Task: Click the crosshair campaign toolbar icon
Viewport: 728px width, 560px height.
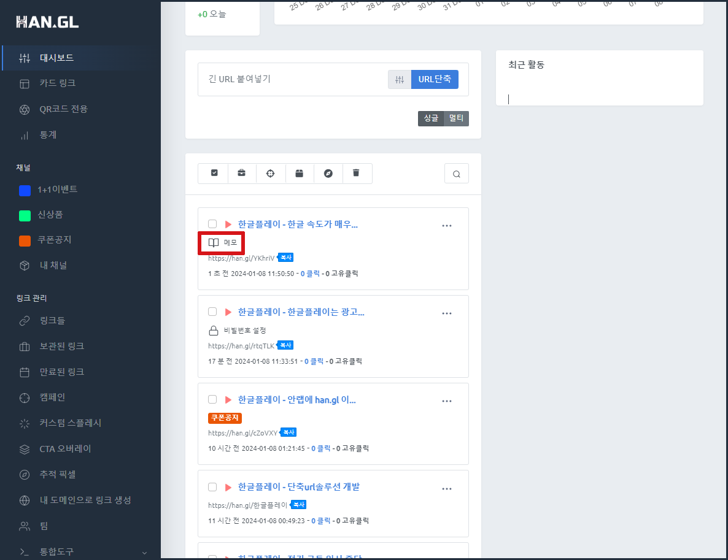Action: (270, 173)
